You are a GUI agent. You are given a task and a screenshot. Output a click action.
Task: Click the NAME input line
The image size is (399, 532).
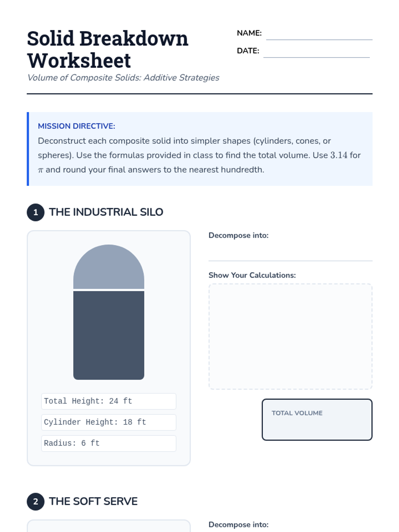[x=319, y=35]
